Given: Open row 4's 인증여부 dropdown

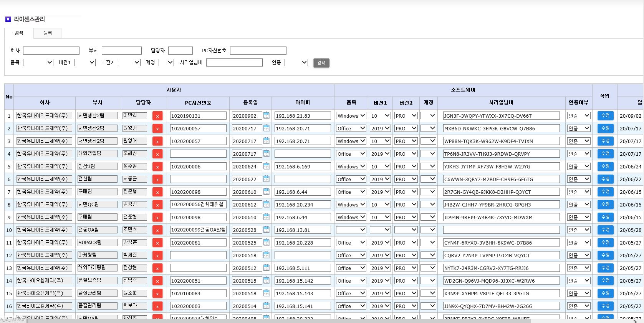Looking at the screenshot, I should click(x=579, y=153).
